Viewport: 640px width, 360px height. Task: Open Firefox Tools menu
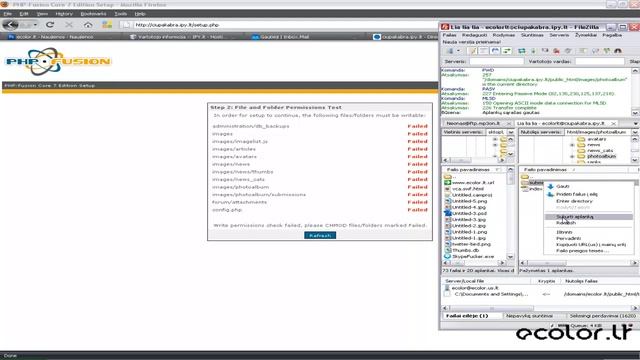point(121,14)
